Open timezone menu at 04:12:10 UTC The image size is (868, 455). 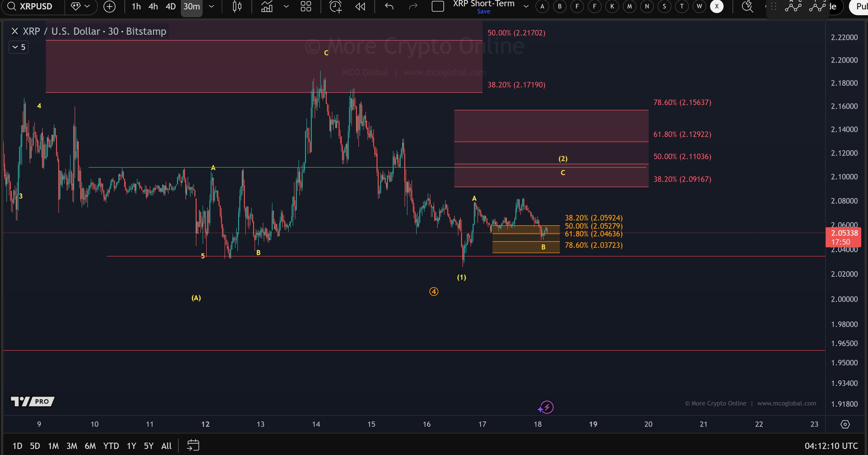831,446
